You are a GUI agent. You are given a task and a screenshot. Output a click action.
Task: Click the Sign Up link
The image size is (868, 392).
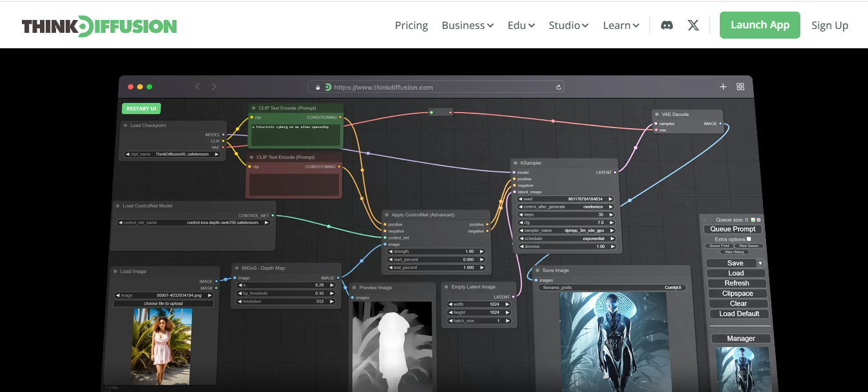[830, 25]
